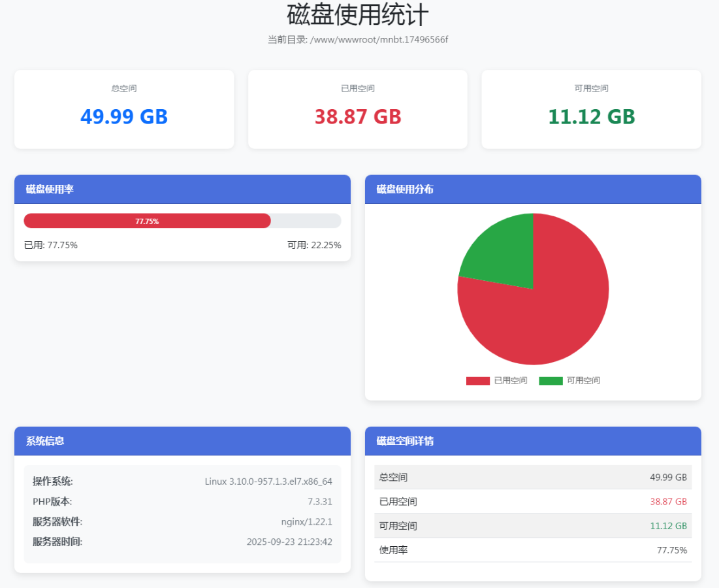Click the red 77.75% usage progress bar

(147, 221)
